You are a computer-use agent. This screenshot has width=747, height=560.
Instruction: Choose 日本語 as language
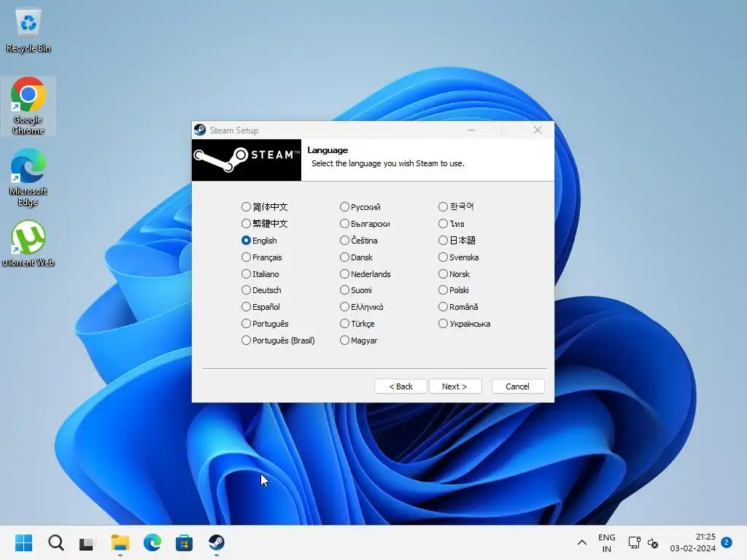[x=457, y=241]
